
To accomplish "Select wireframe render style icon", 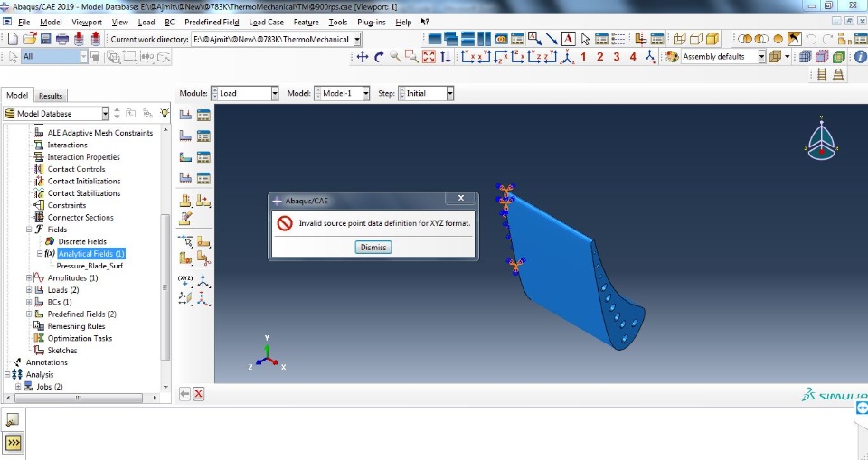I will point(679,39).
